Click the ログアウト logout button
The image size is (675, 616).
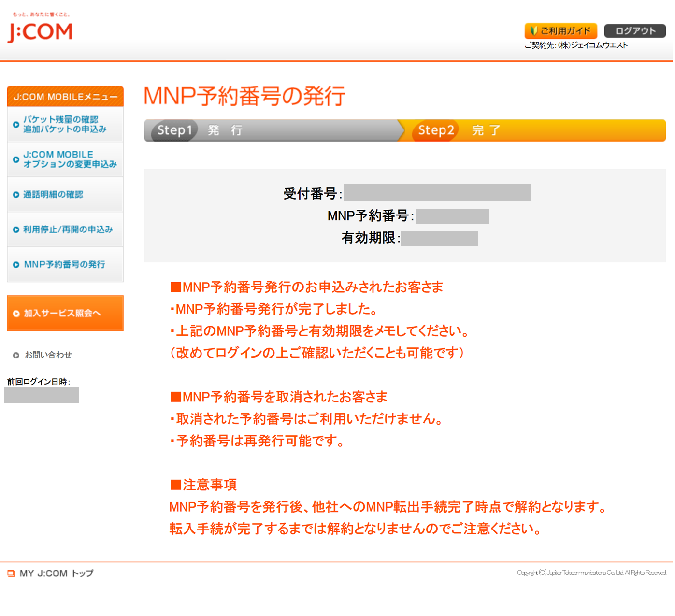(635, 31)
